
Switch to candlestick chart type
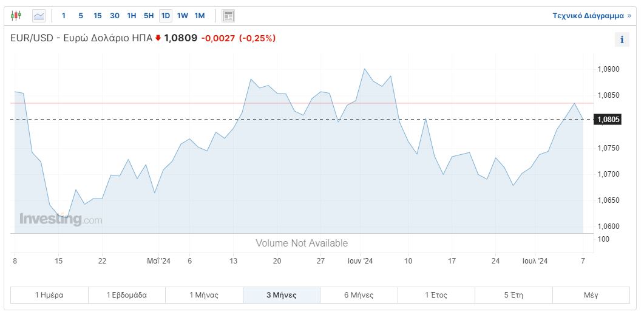(16, 16)
